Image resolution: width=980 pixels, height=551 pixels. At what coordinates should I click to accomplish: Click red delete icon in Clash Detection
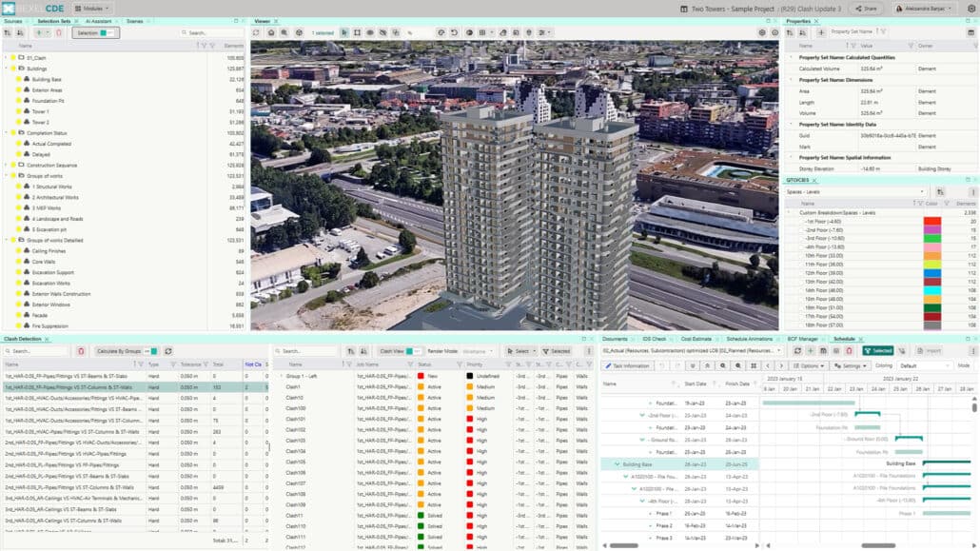[81, 351]
